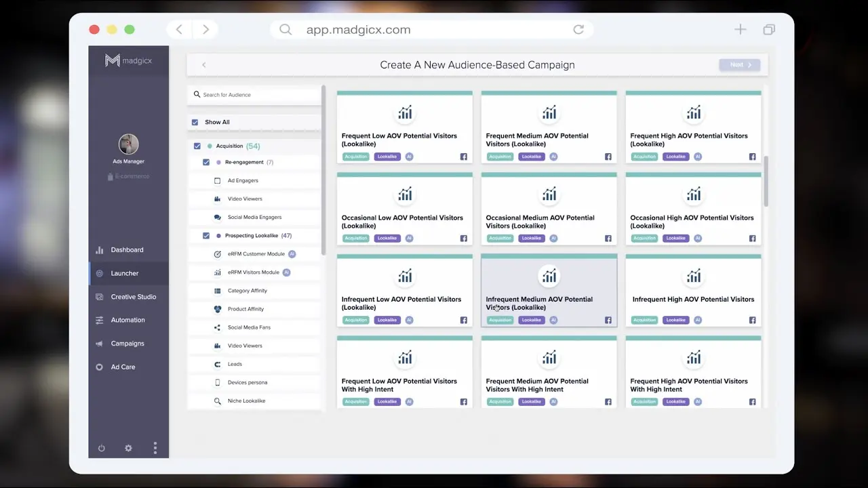868x488 pixels.
Task: Open settings via the sidebar gear icon
Action: coord(128,448)
